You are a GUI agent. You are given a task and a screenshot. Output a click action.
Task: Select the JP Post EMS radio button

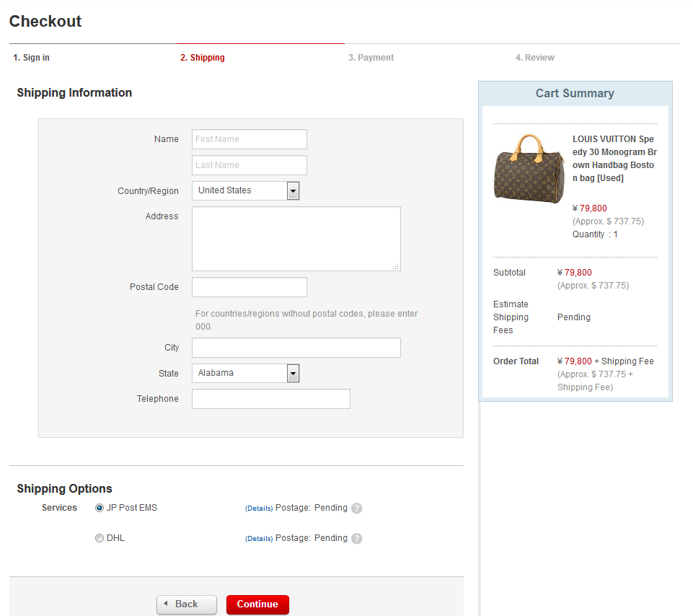100,508
